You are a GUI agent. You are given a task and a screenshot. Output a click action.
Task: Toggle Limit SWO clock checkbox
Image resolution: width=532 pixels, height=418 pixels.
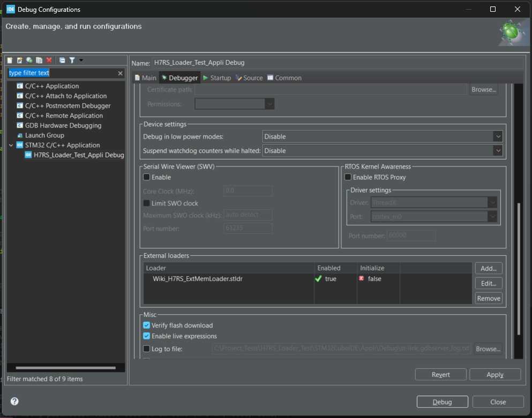coord(147,203)
